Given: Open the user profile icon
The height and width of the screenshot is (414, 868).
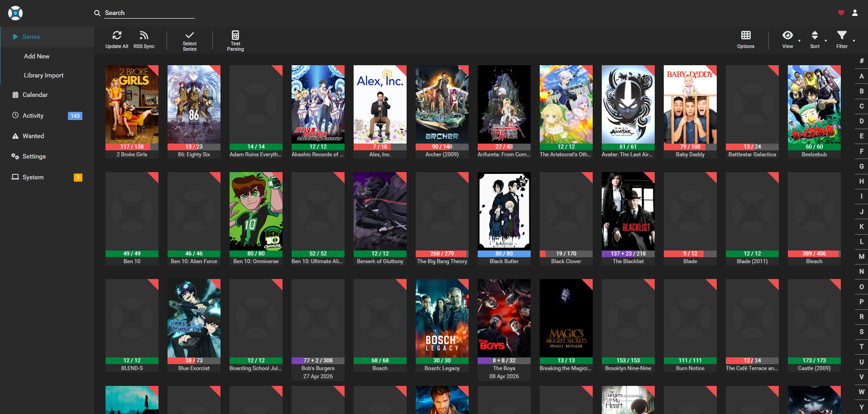Looking at the screenshot, I should click(x=855, y=13).
